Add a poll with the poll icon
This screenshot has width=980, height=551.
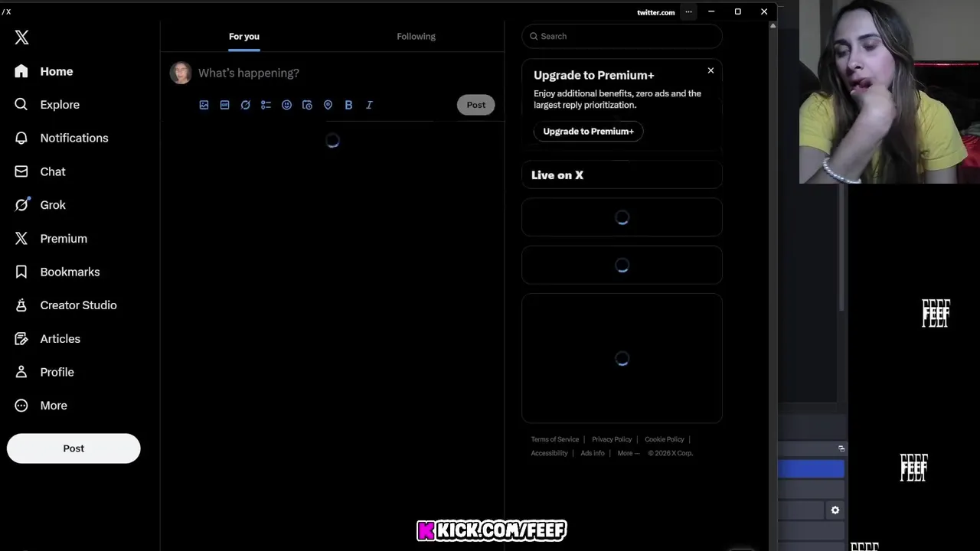click(x=266, y=105)
